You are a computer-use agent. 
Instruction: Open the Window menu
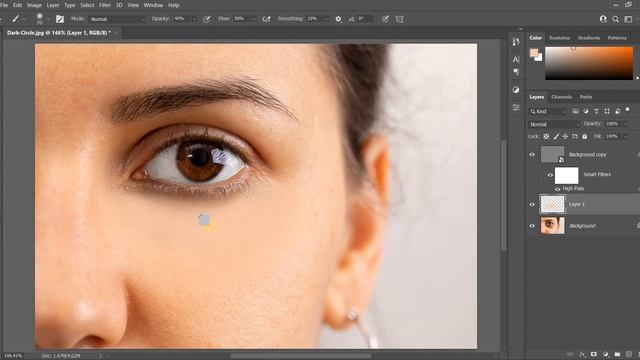tap(153, 5)
